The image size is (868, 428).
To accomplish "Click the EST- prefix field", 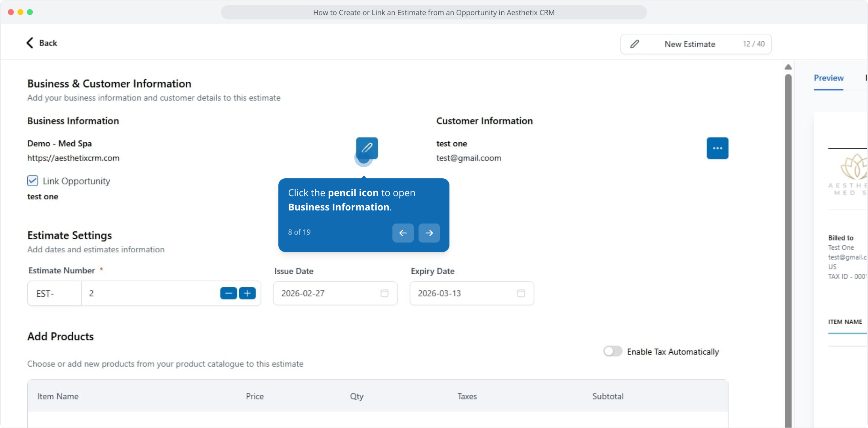I will click(54, 294).
